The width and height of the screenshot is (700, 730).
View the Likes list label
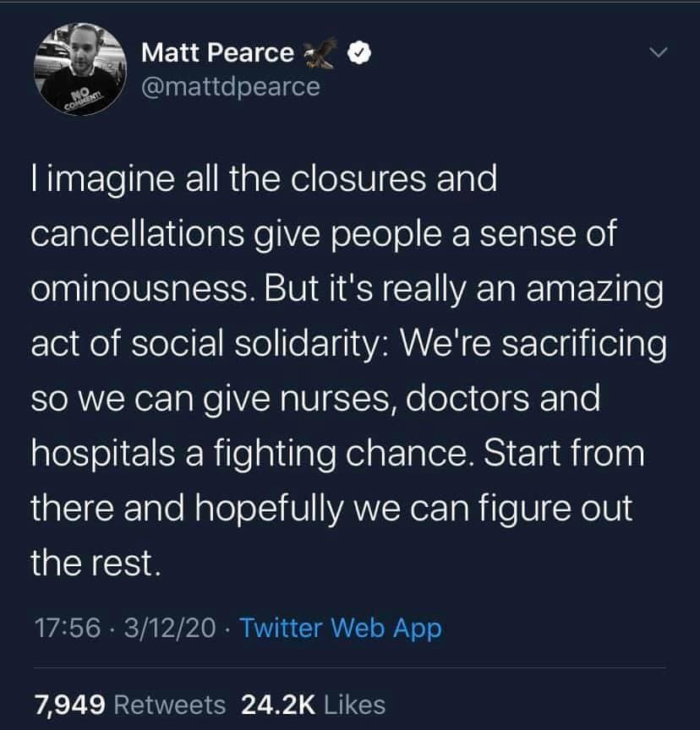(x=355, y=705)
